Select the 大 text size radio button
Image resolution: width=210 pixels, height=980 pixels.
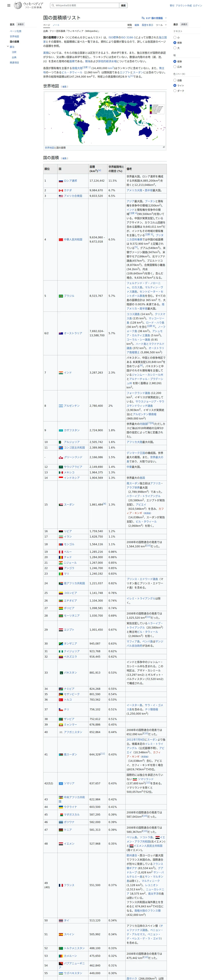click(x=175, y=48)
